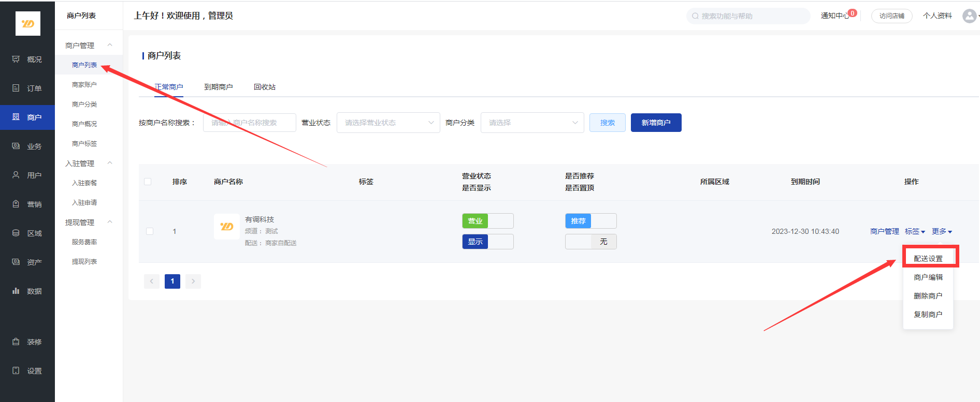
Task: Toggle the 无 pinned switch
Action: click(x=591, y=242)
